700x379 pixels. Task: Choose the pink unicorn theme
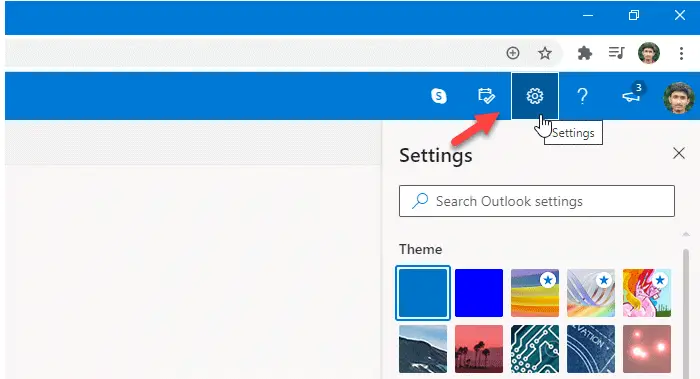tap(647, 293)
